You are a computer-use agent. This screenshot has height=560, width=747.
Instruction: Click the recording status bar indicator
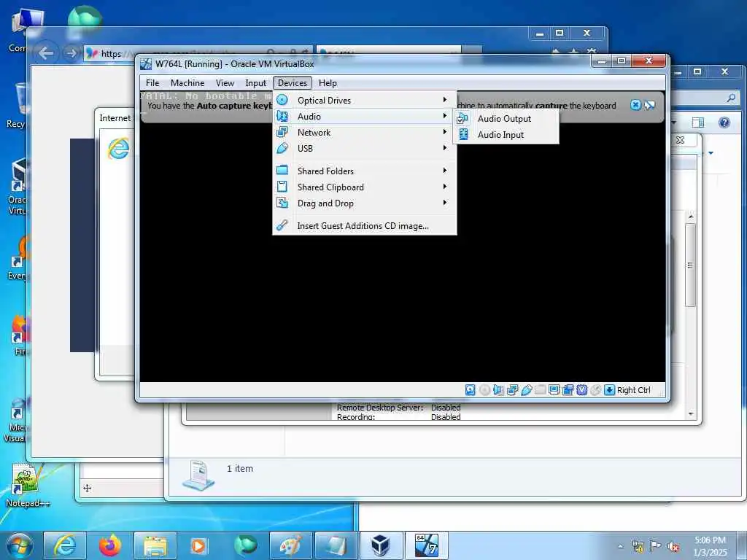(x=568, y=390)
